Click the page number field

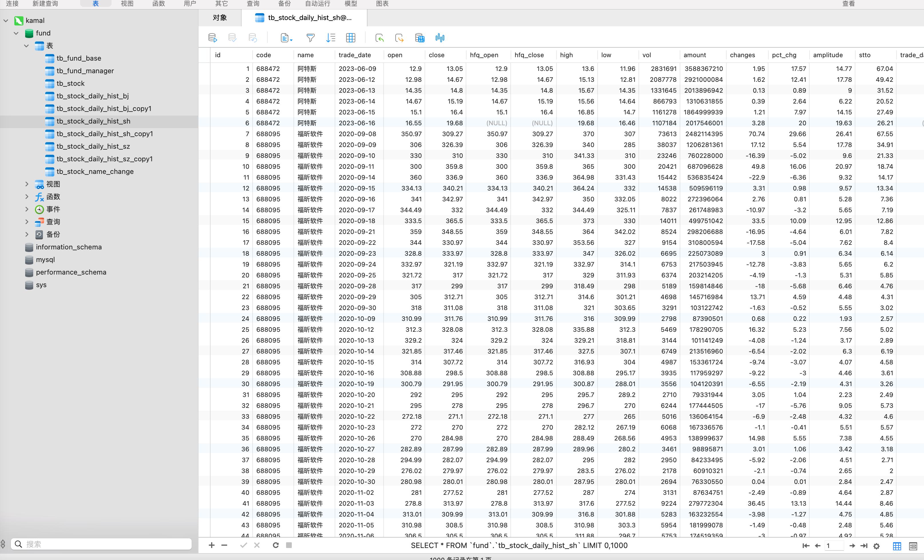[834, 546]
